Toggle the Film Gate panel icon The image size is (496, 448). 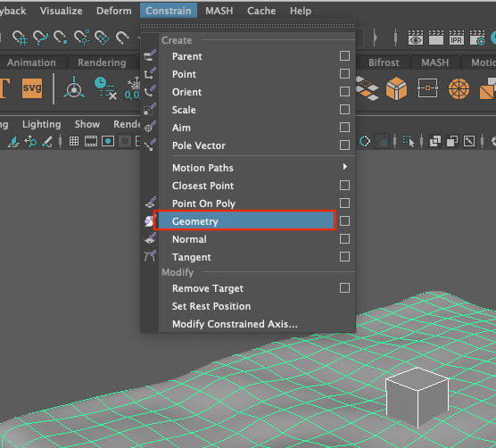pyautogui.click(x=91, y=141)
